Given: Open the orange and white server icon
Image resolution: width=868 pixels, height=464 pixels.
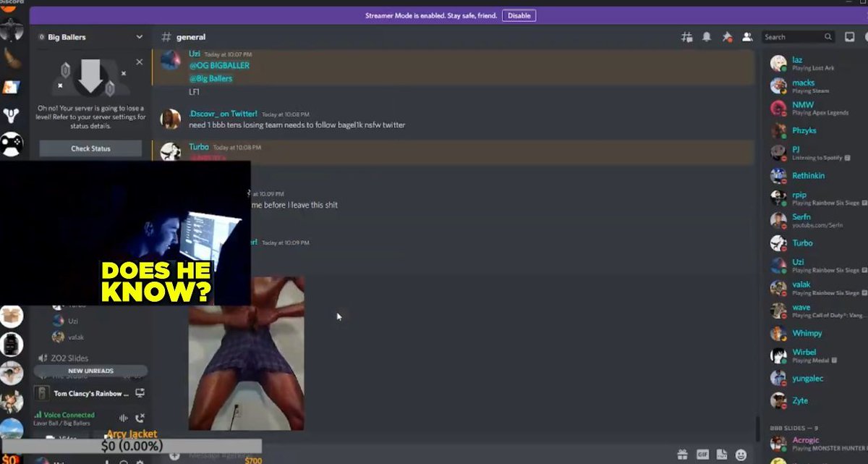Looking at the screenshot, I should (11, 87).
